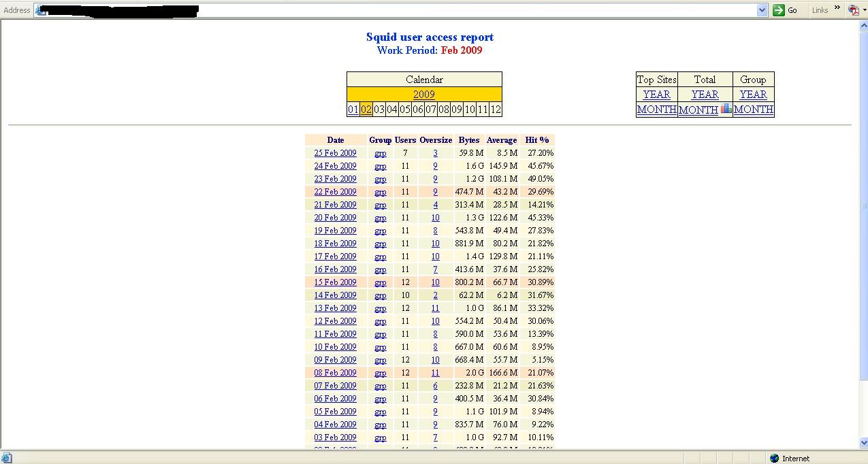Image resolution: width=868 pixels, height=464 pixels.
Task: Click the status bar page icon at bottom left
Action: pyautogui.click(x=7, y=458)
